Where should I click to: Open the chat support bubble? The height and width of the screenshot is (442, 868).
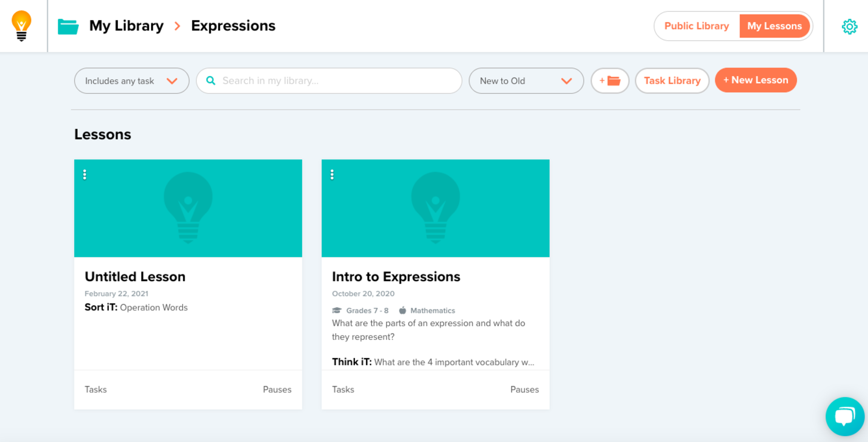[x=844, y=416]
